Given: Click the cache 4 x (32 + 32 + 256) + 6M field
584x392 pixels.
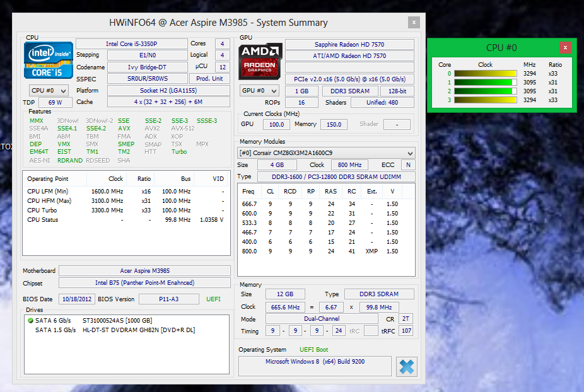Looking at the screenshot, I should (x=168, y=101).
